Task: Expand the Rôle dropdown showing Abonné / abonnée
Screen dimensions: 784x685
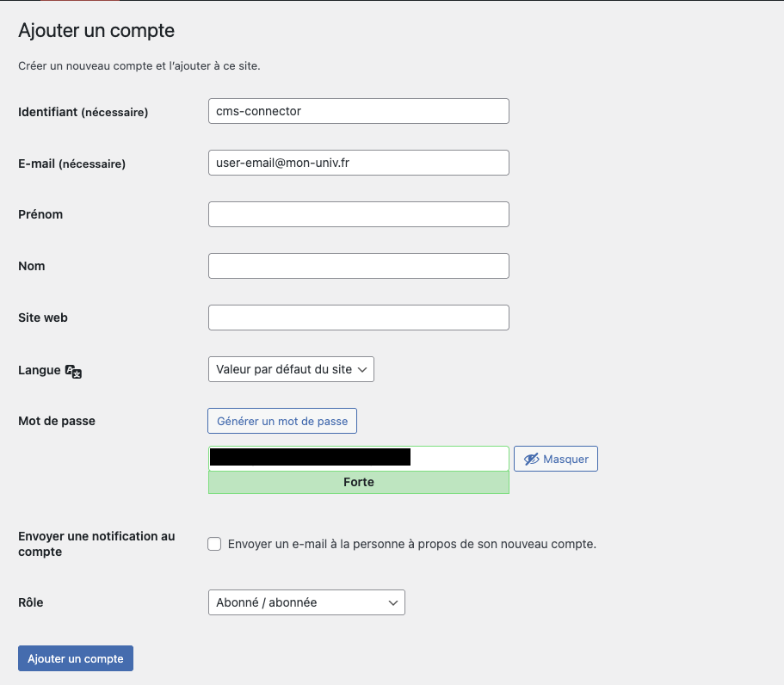Action: tap(306, 602)
